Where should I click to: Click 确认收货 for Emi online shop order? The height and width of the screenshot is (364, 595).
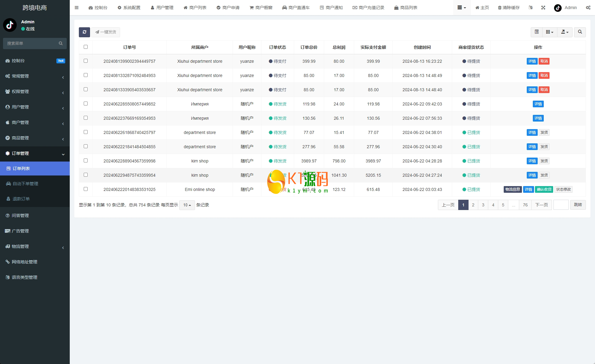544,189
